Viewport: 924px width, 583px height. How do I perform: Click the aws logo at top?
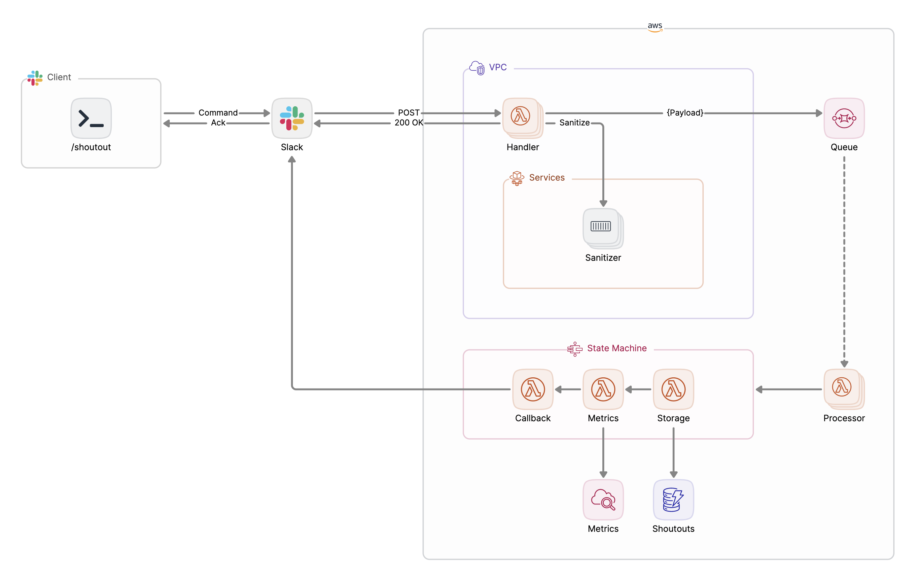(x=655, y=27)
